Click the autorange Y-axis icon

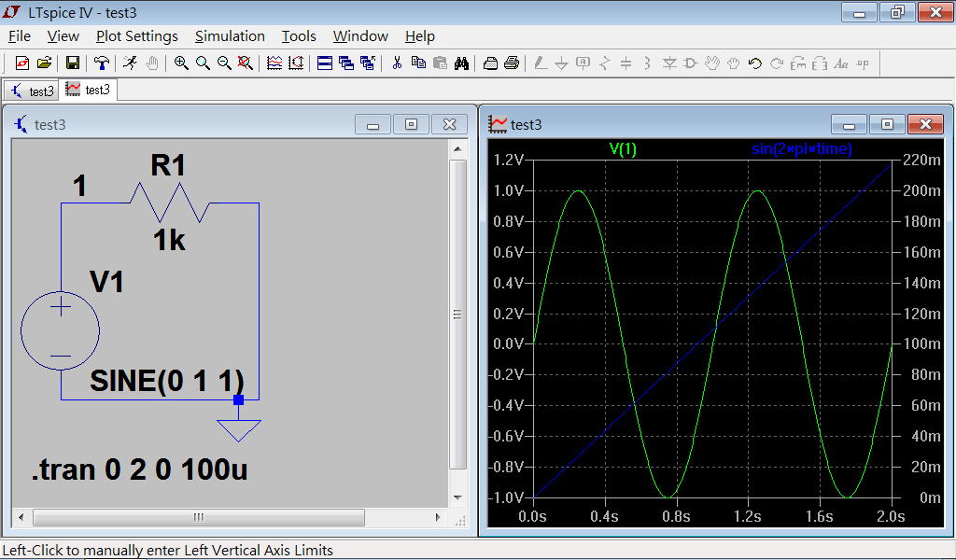click(x=296, y=63)
